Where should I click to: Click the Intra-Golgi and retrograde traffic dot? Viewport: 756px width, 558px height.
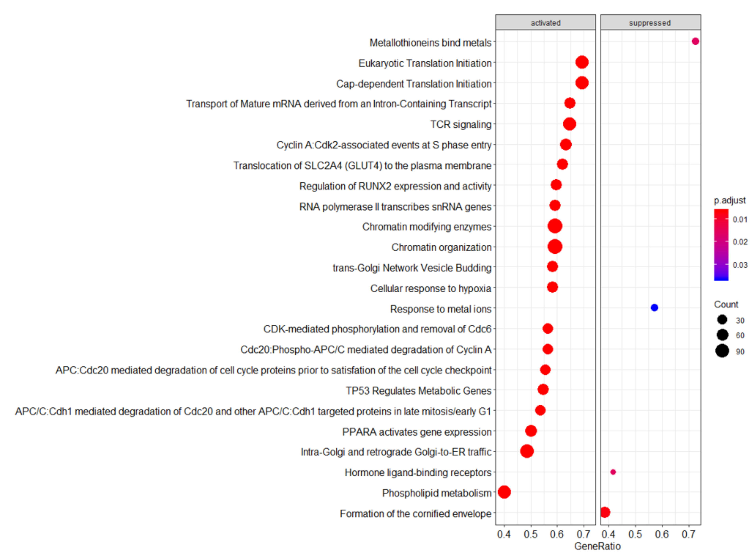[527, 451]
